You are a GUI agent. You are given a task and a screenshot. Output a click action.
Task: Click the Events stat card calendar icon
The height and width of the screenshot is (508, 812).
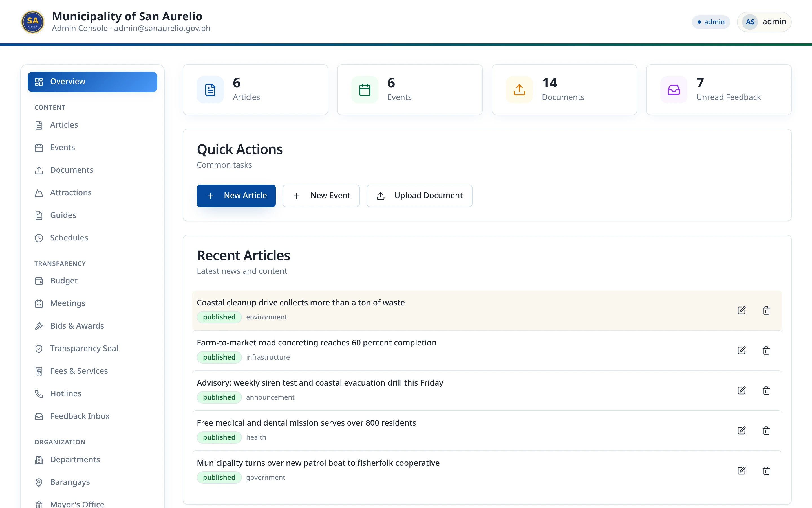tap(365, 90)
